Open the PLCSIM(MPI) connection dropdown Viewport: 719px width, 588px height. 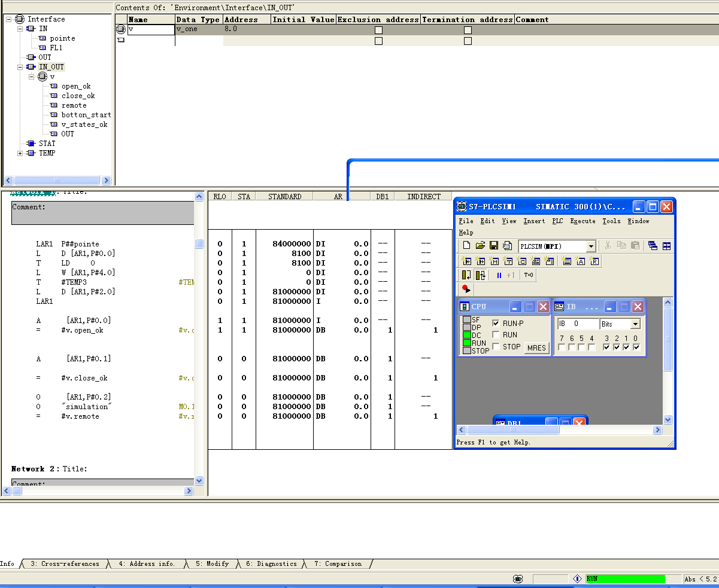[591, 246]
